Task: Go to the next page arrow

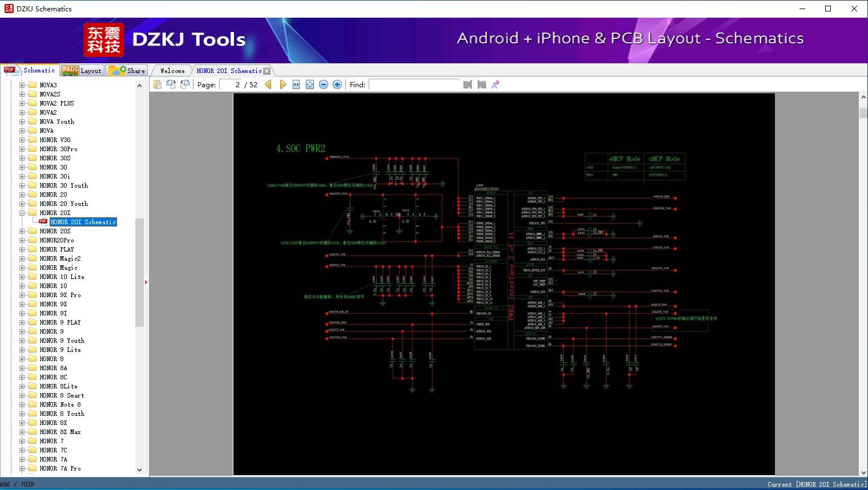Action: click(x=282, y=84)
